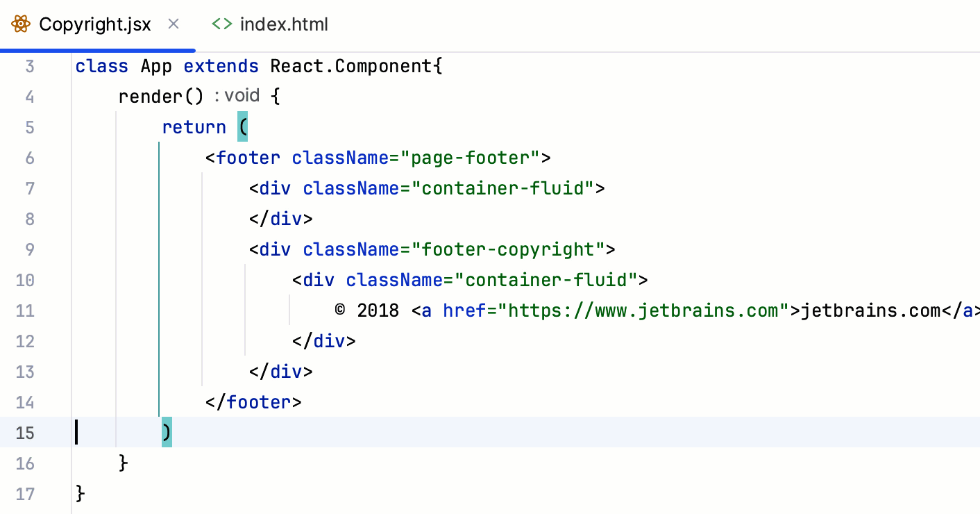980x514 pixels.
Task: Click the green HTML file icon beside index.html
Action: coord(221,24)
